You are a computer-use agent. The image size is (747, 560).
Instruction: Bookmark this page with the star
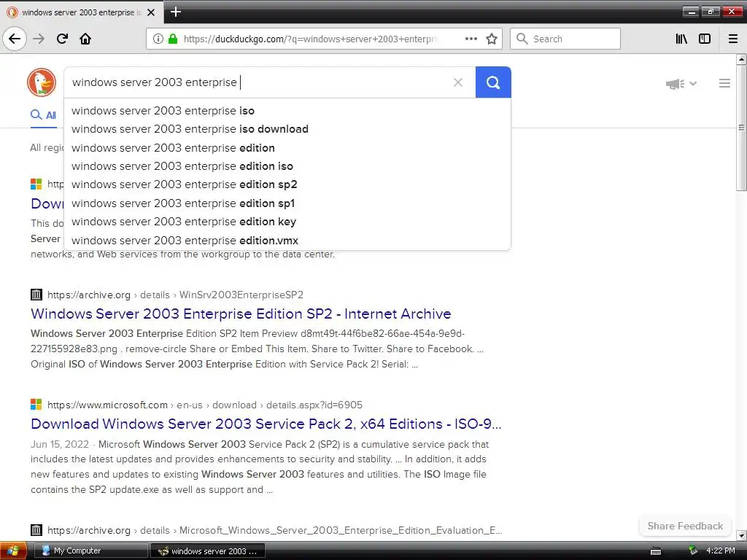coord(492,39)
